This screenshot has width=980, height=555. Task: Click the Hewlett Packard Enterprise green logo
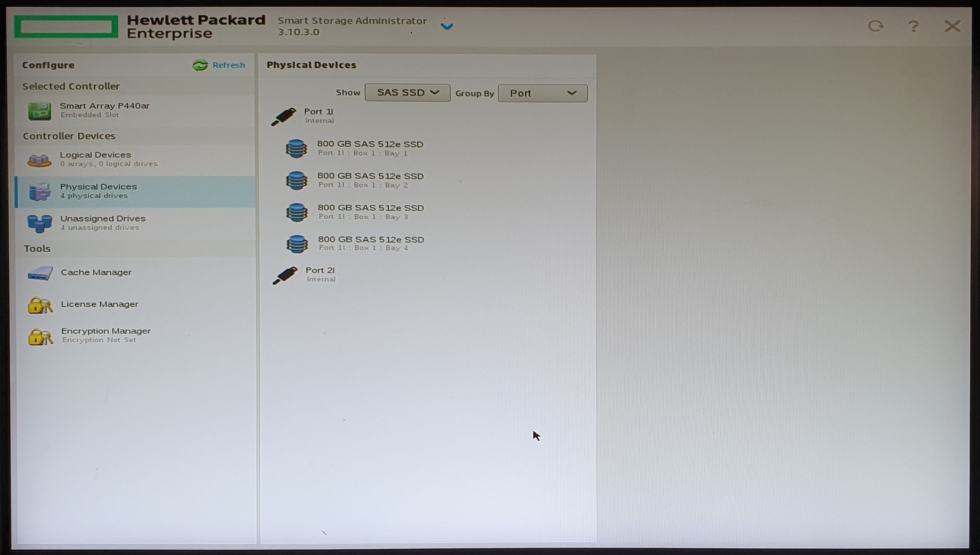(66, 27)
